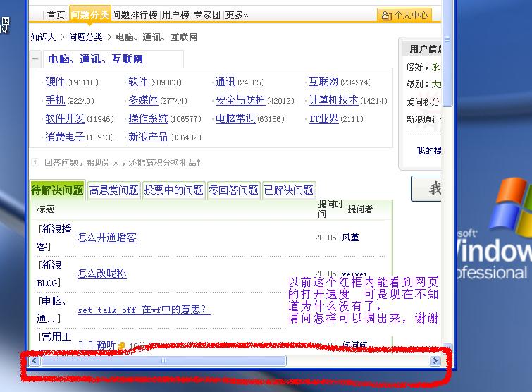The height and width of the screenshot is (392, 532).
Task: Open the question 千千静听
Action: (x=97, y=345)
